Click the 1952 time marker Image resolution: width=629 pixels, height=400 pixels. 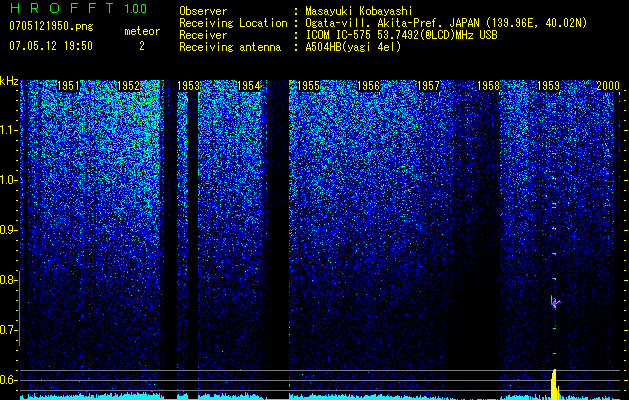pos(128,86)
